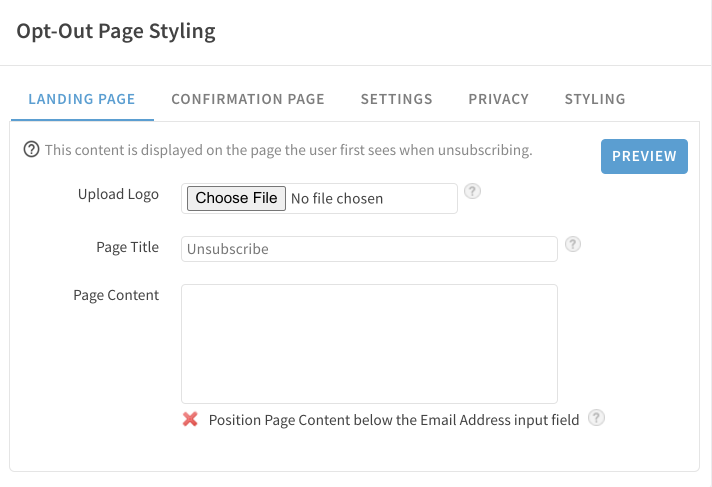Click the 'This content is displayed on the page' description
Screen dimensions: 712x487
pyautogui.click(x=288, y=150)
